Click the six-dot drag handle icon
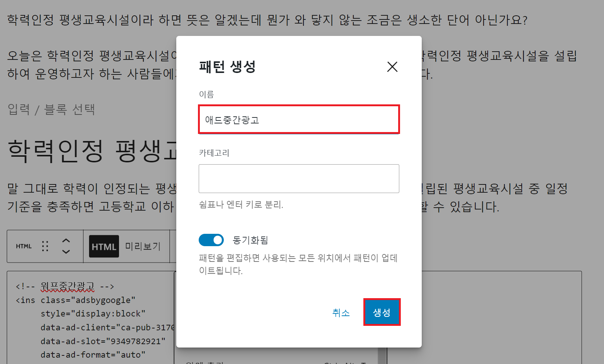Image resolution: width=604 pixels, height=364 pixels. [45, 246]
